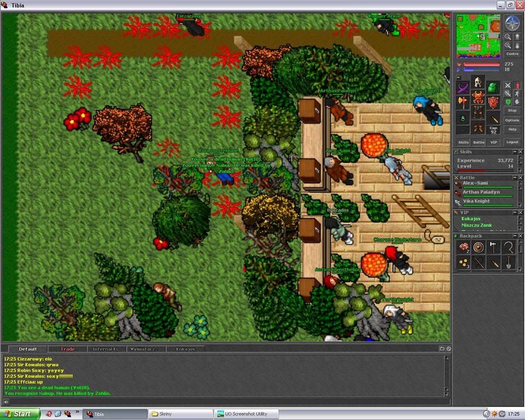Viewport: 525px width, 420px height.
Task: Select the axe weapon slot
Action: [x=463, y=103]
